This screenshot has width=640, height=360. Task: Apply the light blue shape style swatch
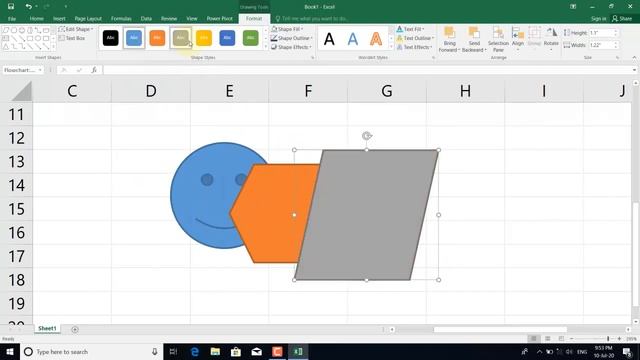click(134, 38)
